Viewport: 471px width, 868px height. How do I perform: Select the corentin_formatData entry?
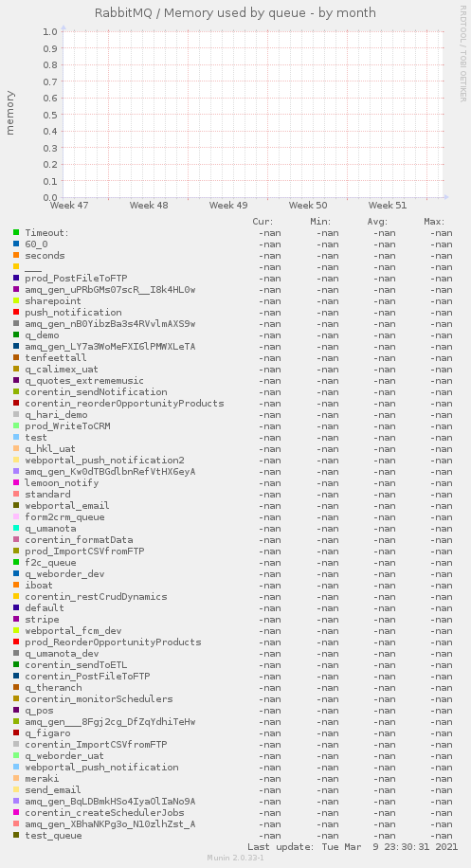point(79,540)
